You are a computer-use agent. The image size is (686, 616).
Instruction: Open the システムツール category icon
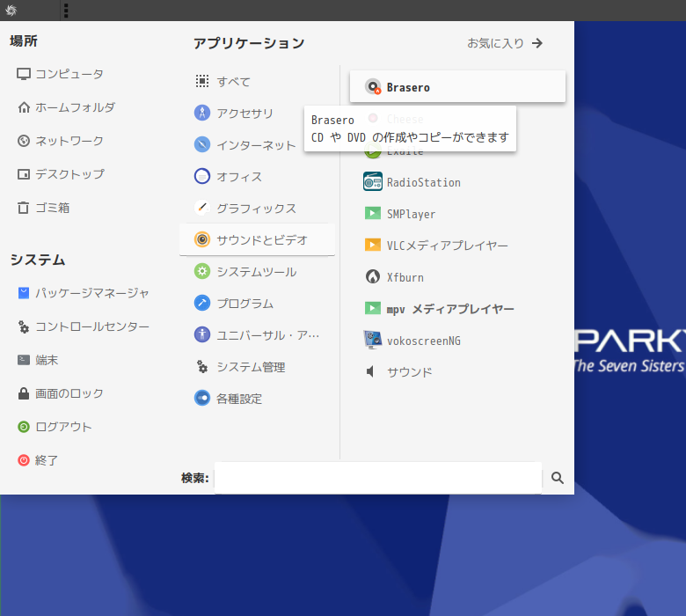pyautogui.click(x=202, y=271)
